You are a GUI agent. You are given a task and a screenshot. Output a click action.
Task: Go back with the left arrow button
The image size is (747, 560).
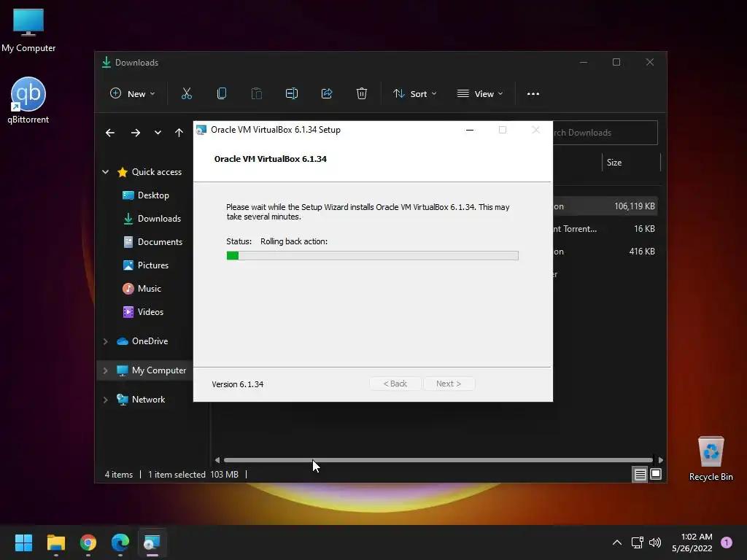(110, 133)
